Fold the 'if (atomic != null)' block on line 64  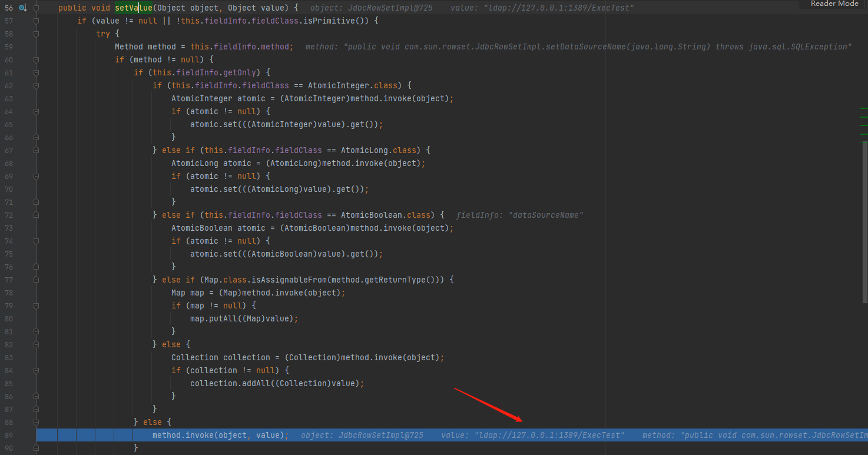click(36, 112)
